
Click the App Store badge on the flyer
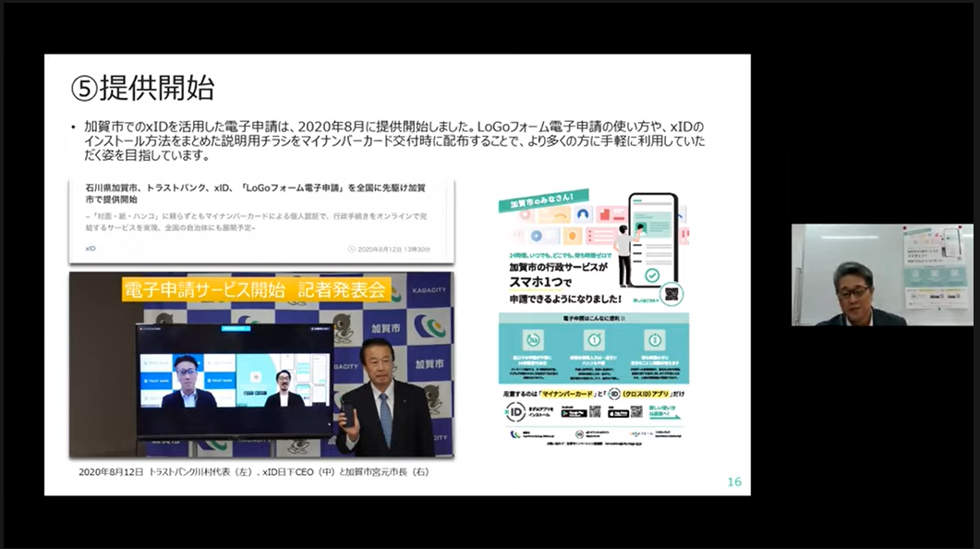click(x=618, y=413)
